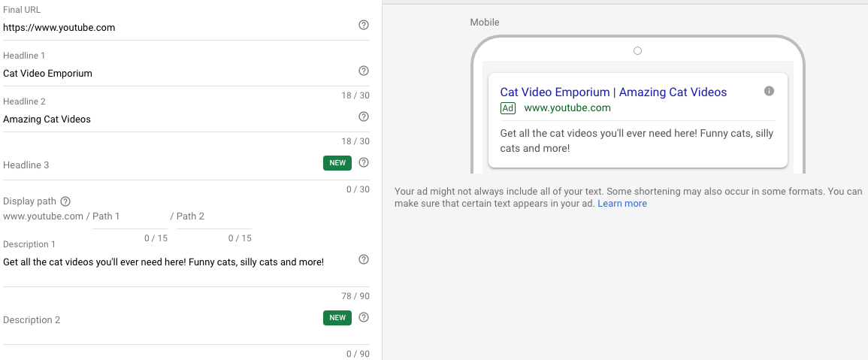This screenshot has height=360, width=868.
Task: Click into the Headline 1 text field
Action: point(173,74)
